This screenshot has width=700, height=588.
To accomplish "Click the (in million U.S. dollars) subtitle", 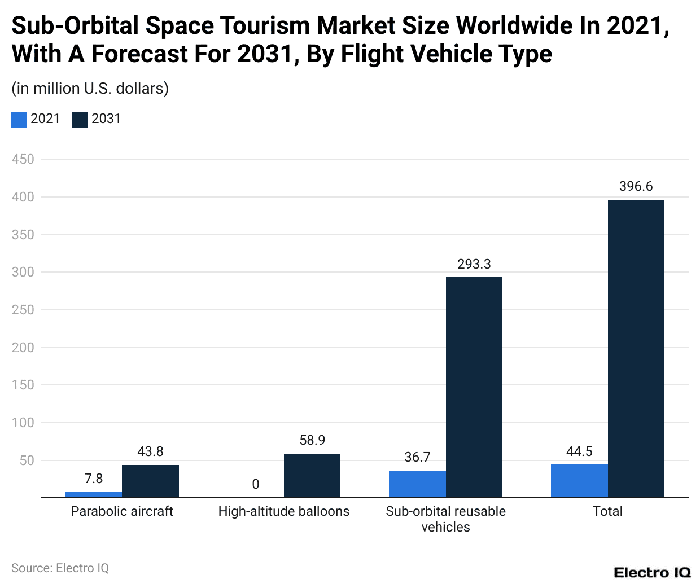I will 91,89.
